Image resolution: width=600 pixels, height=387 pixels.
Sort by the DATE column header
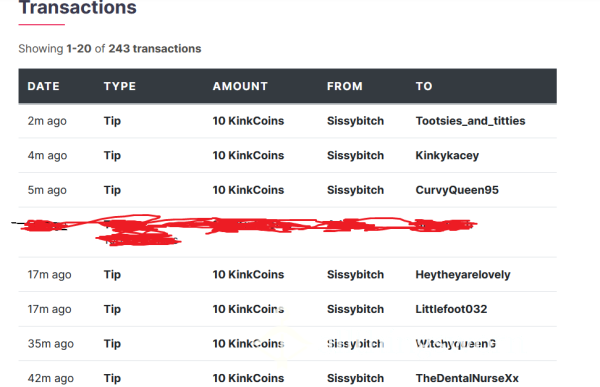coord(43,86)
